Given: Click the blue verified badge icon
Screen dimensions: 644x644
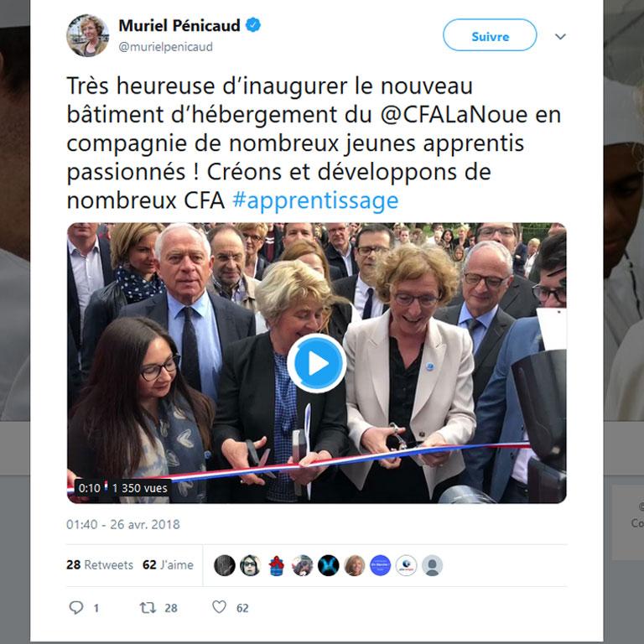Looking at the screenshot, I should pyautogui.click(x=253, y=25).
